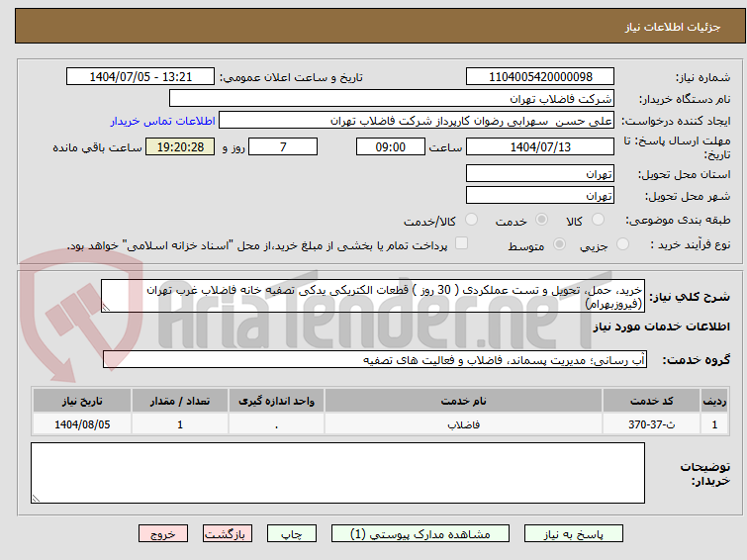This screenshot has width=747, height=560.
Task: Click the جزئیات اطلاعات نیاز header title
Action: (x=673, y=27)
